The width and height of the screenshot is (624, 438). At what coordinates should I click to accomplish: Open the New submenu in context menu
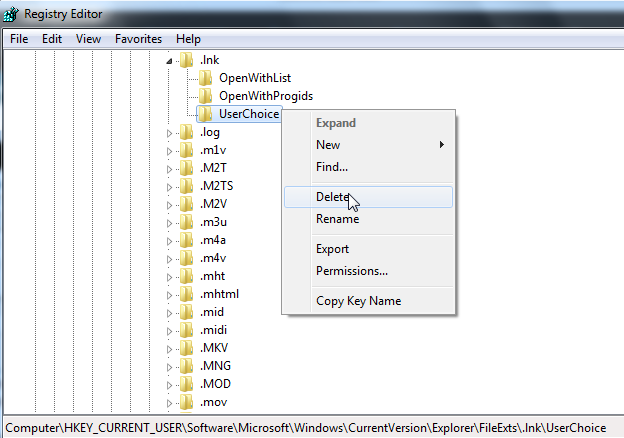pyautogui.click(x=368, y=145)
